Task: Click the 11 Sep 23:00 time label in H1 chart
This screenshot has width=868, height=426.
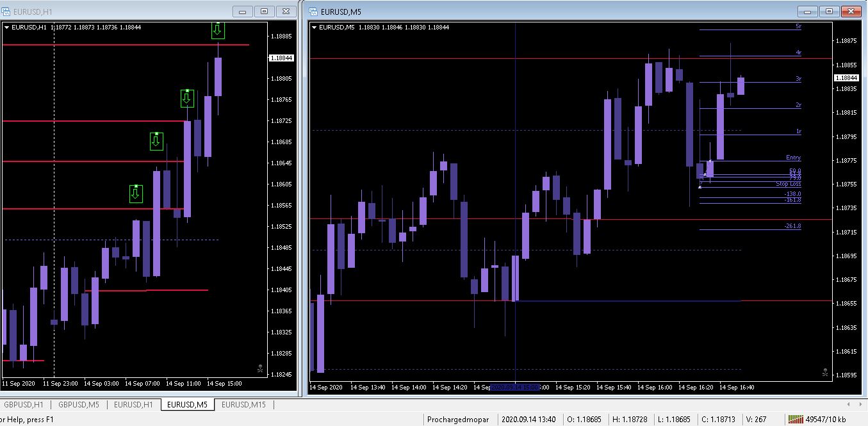Action: tap(60, 384)
